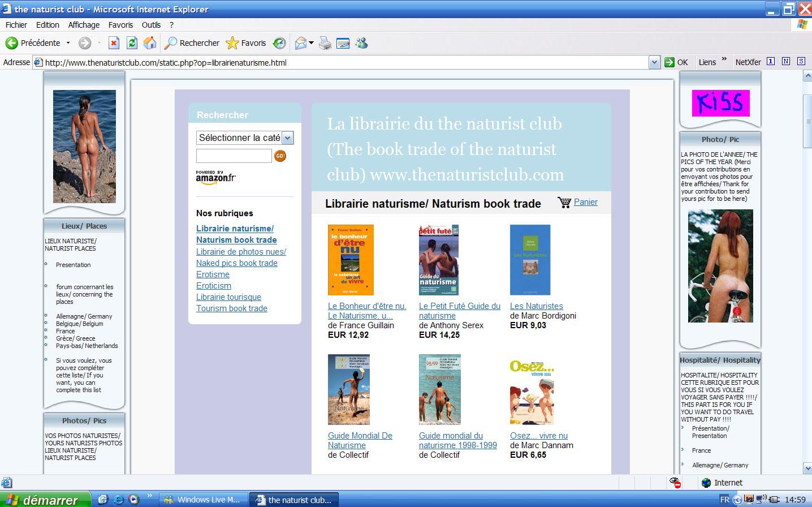Click the popup blocker status bar icon
This screenshot has height=507, width=812.
pyautogui.click(x=675, y=483)
